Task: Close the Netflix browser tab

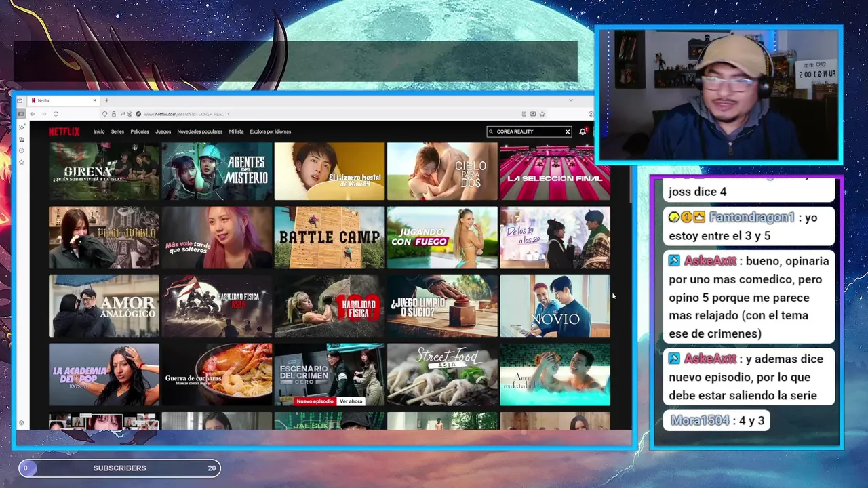Action: click(94, 100)
